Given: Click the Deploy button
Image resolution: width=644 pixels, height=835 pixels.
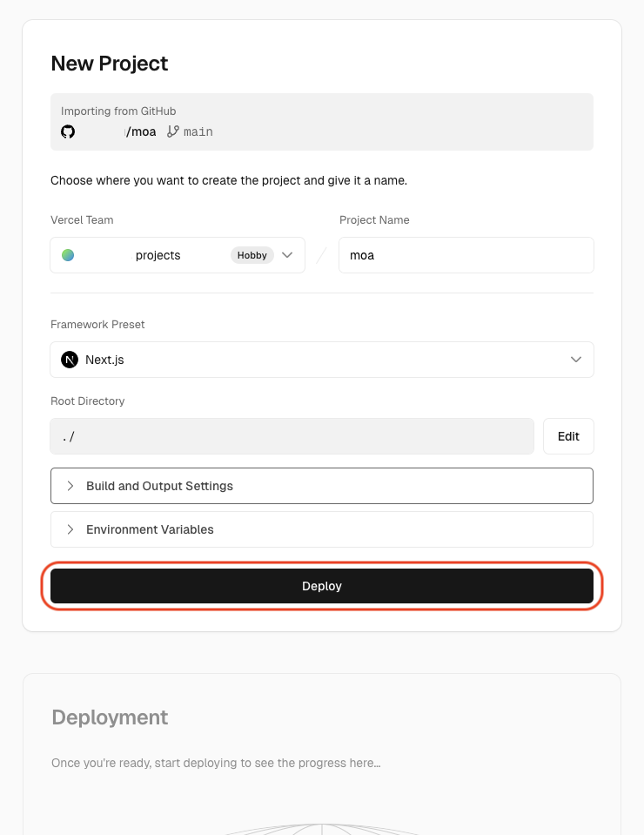Looking at the screenshot, I should [322, 586].
